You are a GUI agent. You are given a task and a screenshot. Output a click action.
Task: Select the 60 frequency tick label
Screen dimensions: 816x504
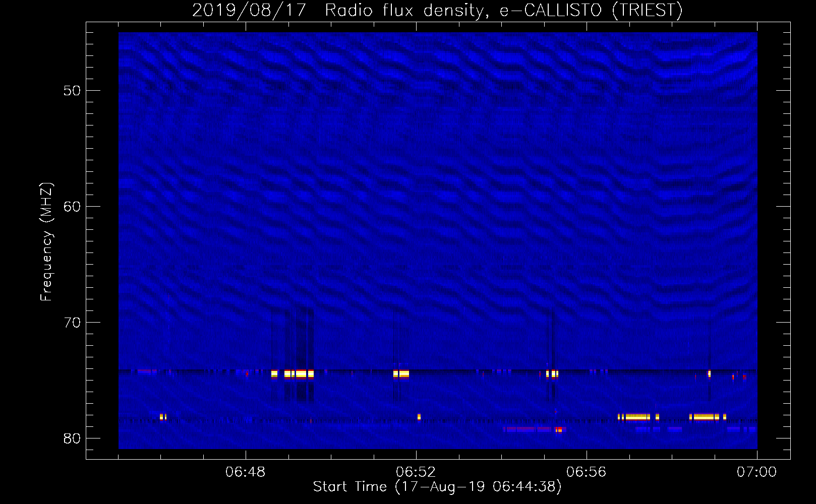(x=72, y=207)
